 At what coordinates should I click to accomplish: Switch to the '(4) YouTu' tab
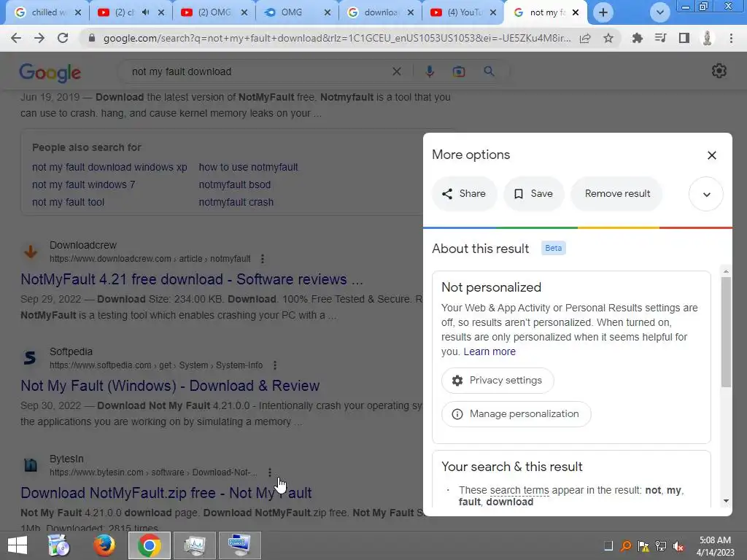(x=463, y=12)
